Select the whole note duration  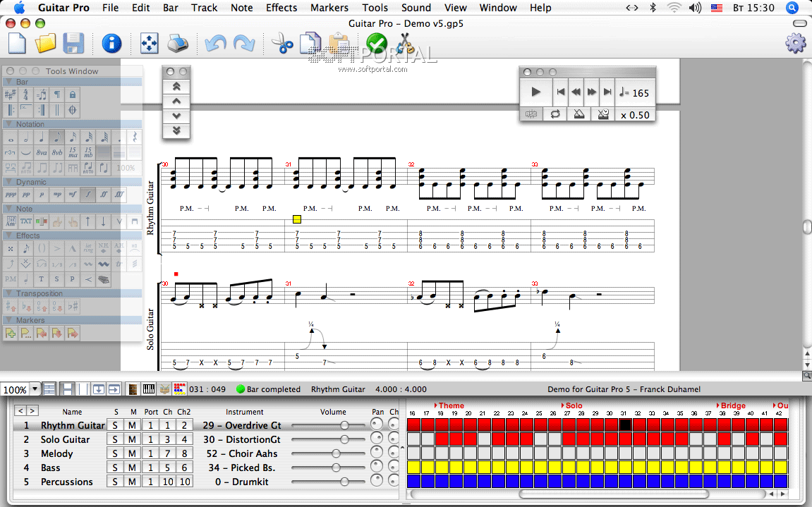[11, 138]
